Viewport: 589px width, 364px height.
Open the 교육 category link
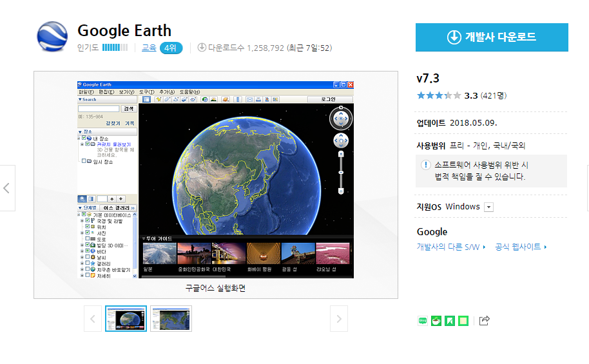(149, 48)
